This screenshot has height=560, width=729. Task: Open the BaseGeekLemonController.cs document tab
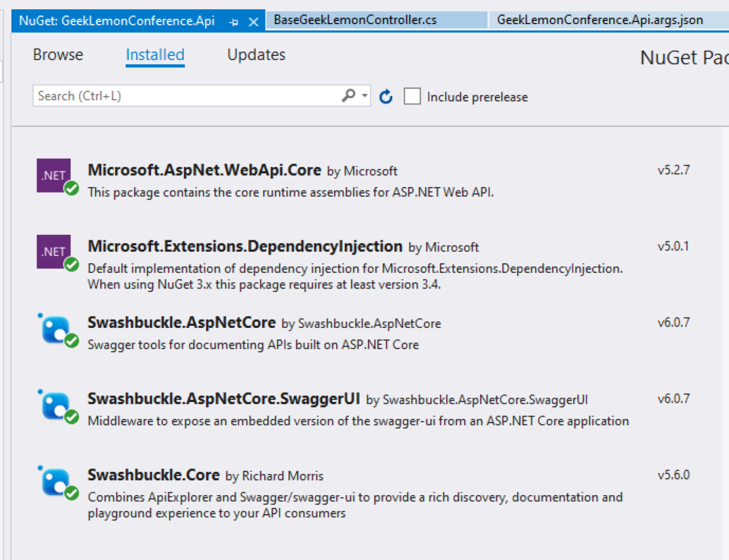click(x=376, y=20)
